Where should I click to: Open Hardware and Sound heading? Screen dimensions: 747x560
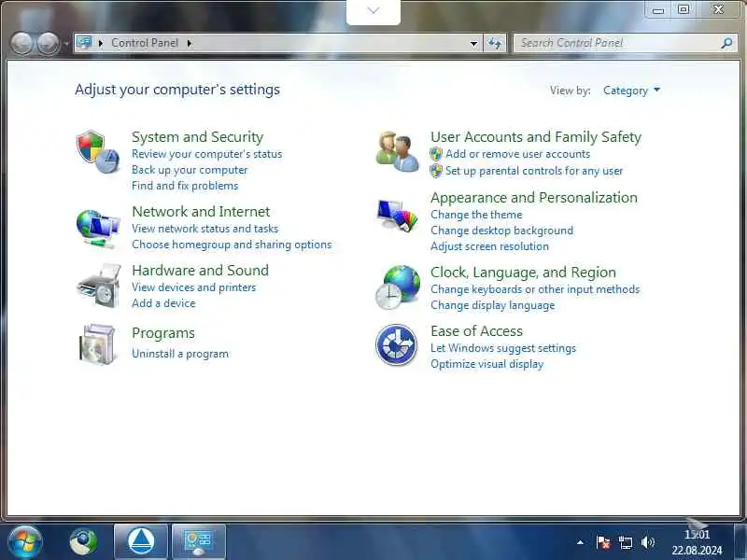200,271
